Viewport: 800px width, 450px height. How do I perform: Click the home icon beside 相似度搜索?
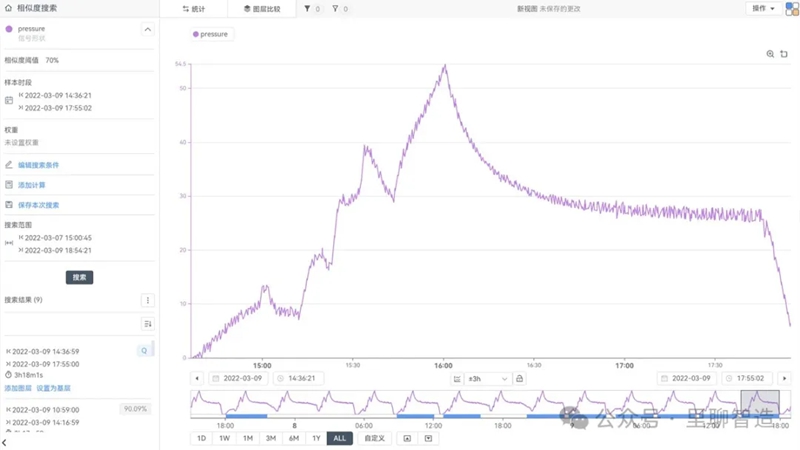tap(9, 8)
